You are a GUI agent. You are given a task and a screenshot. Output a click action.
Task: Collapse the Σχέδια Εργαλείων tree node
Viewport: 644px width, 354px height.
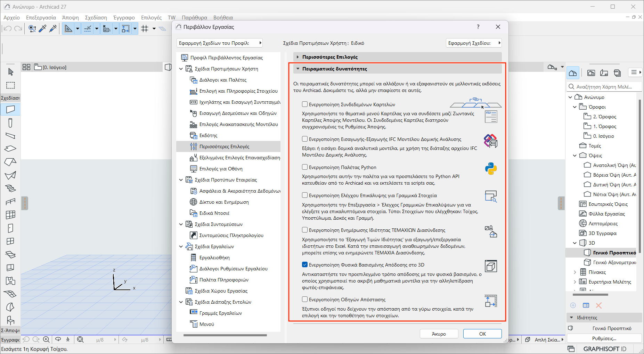181,246
